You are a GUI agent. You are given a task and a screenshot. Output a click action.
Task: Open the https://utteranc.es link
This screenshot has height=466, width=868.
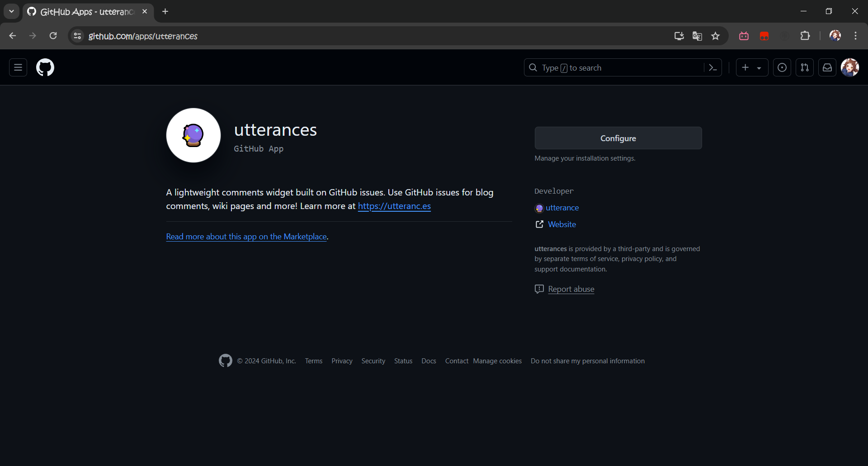[x=394, y=206]
